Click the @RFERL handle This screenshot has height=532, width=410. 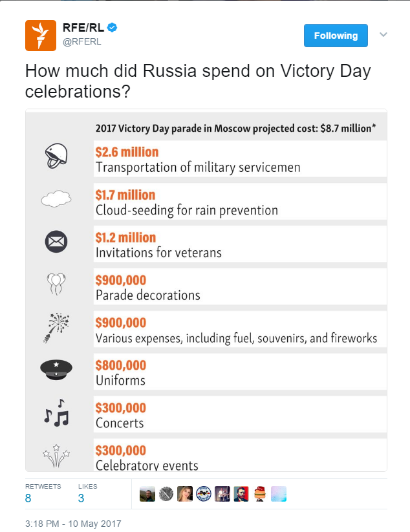pos(81,42)
